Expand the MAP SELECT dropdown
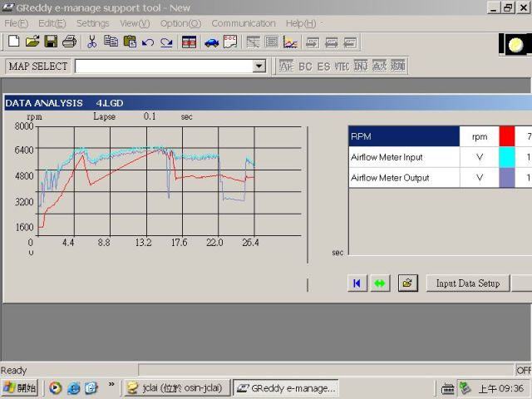 [x=259, y=66]
